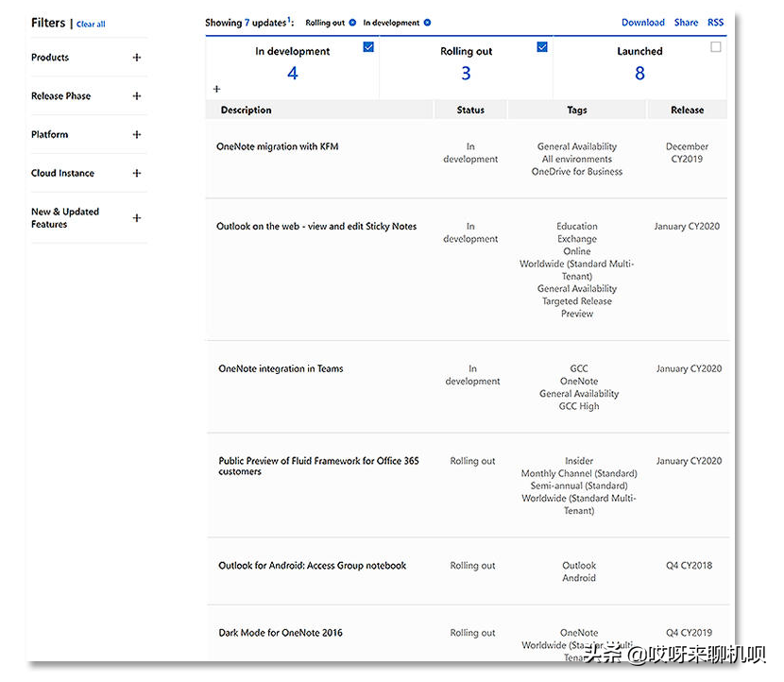Click the Q4 CY2019 release date
784x682 pixels.
[689, 633]
